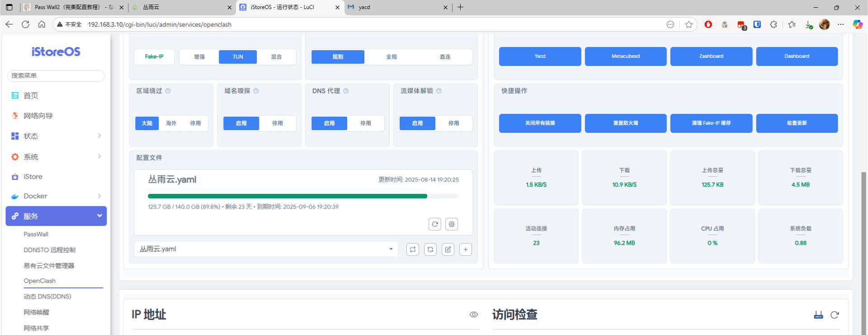
Task: Click the 重置防火墙 button
Action: click(626, 123)
